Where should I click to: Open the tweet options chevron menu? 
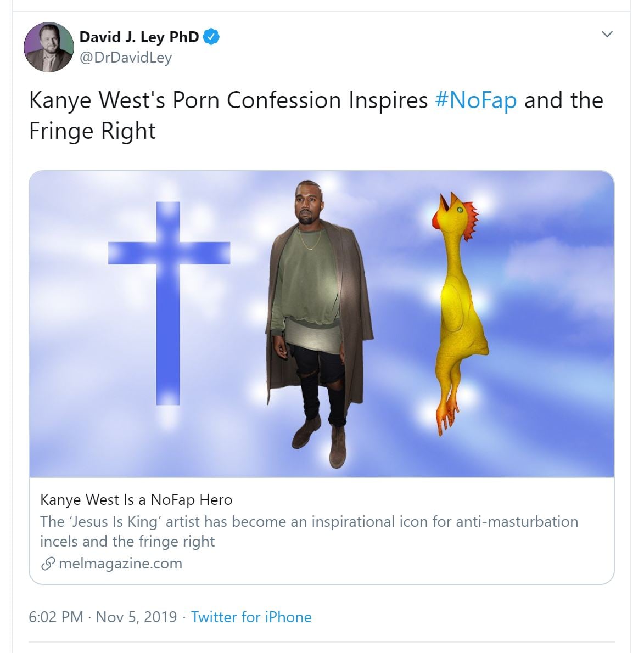(x=607, y=34)
